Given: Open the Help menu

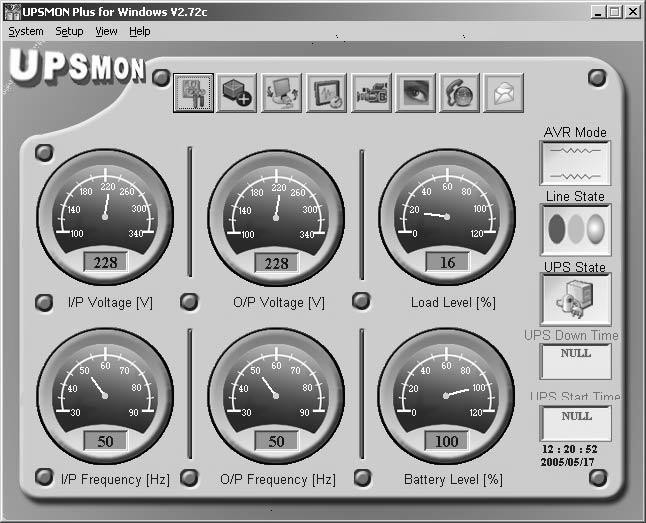Looking at the screenshot, I should pyautogui.click(x=140, y=31).
